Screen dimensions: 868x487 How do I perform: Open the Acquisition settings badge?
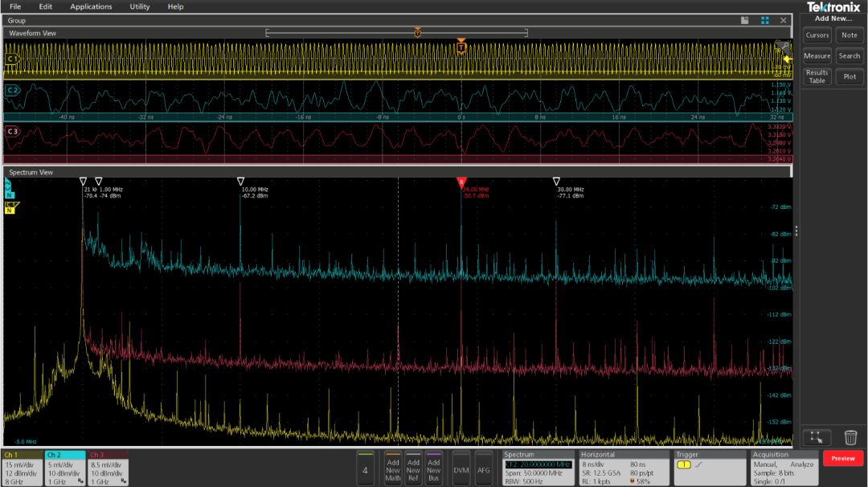coord(784,469)
